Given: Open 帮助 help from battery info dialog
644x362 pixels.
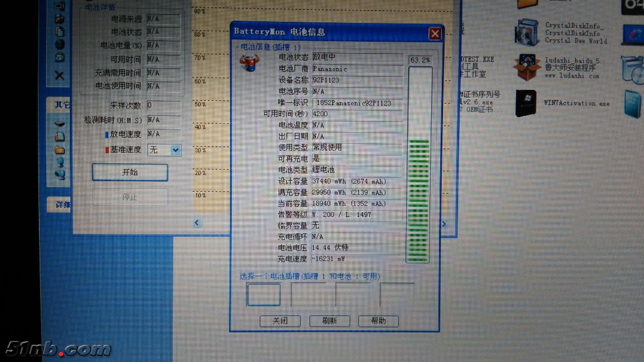Looking at the screenshot, I should coord(378,321).
